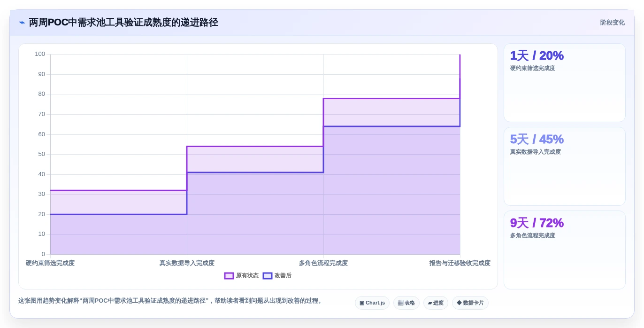The width and height of the screenshot is (644, 328).
Task: Click the description text below the chart
Action: click(171, 301)
